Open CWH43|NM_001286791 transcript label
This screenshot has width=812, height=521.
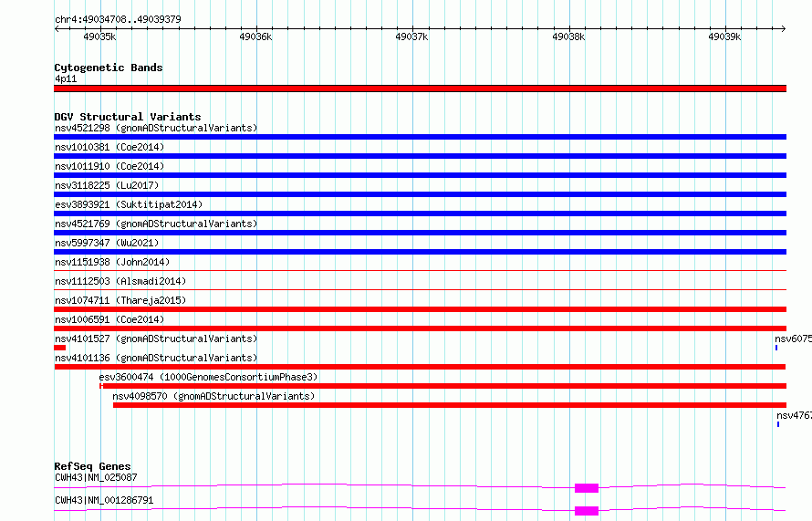[104, 500]
